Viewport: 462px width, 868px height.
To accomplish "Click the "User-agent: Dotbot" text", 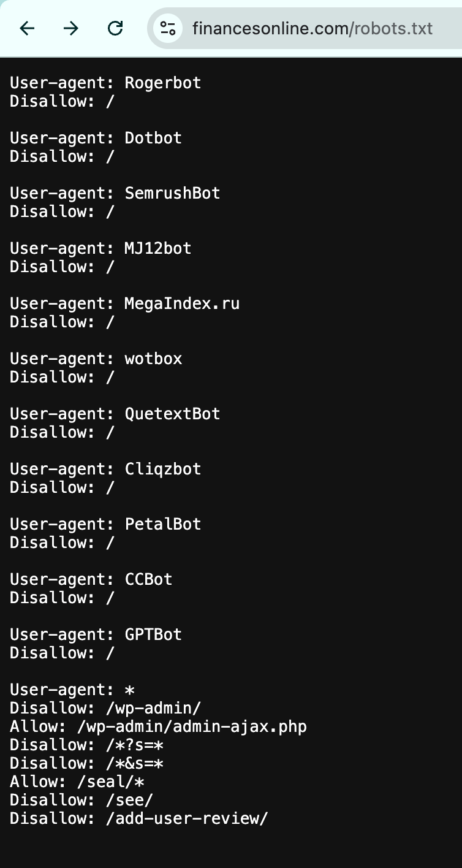I will 96,138.
